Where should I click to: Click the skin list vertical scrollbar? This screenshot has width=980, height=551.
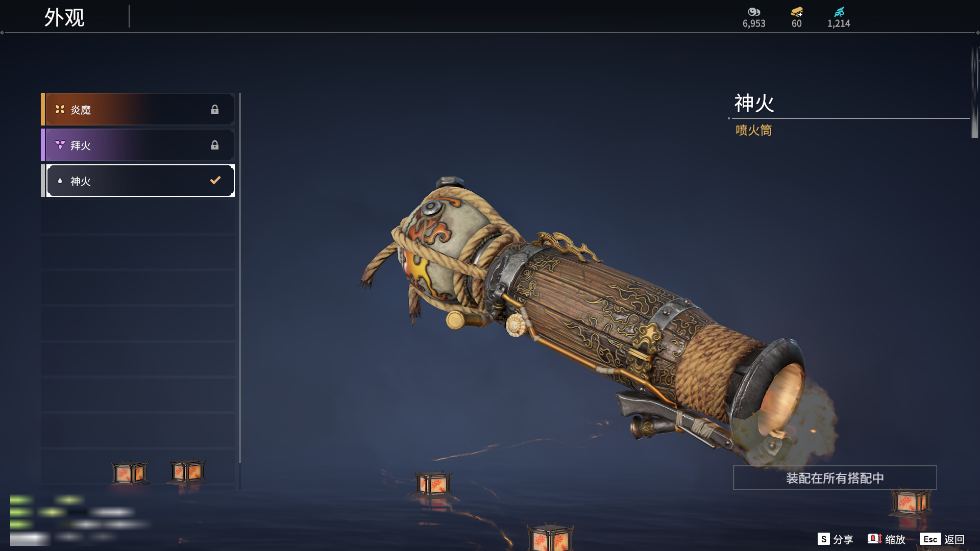tap(239, 278)
